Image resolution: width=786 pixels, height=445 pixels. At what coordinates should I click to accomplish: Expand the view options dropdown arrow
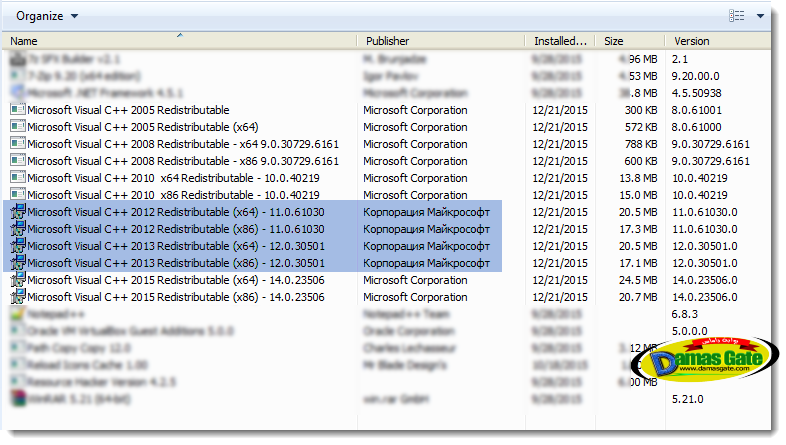coord(760,16)
